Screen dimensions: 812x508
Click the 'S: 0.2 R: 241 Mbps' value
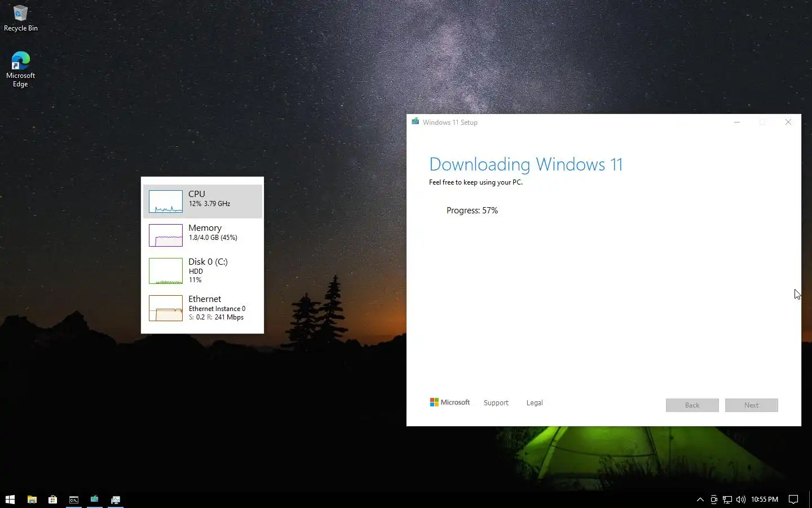[x=216, y=317]
